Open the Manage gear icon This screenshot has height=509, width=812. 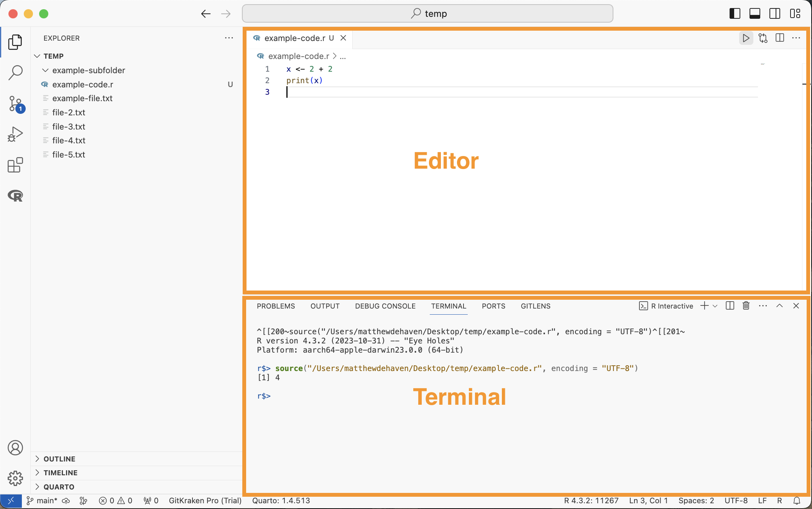[x=15, y=478]
